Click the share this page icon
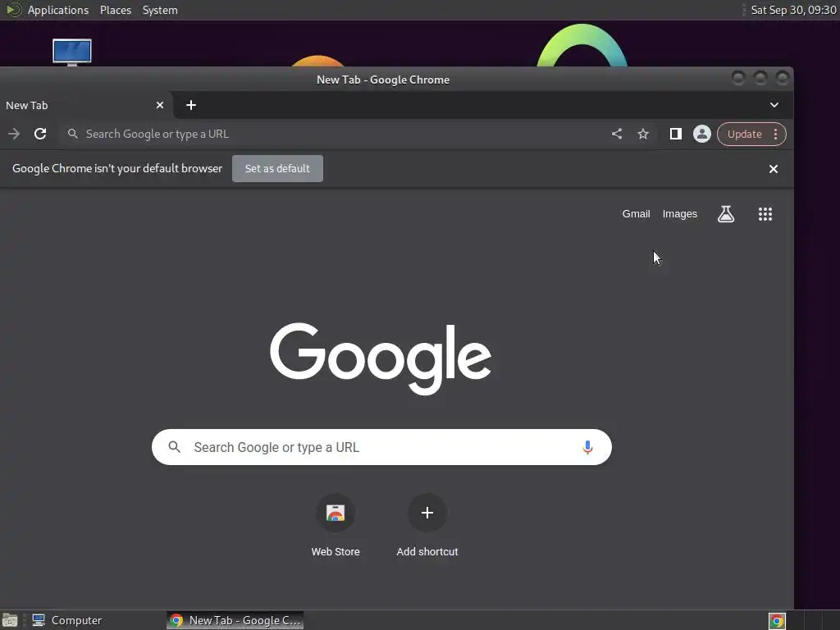This screenshot has height=630, width=840. click(x=617, y=134)
